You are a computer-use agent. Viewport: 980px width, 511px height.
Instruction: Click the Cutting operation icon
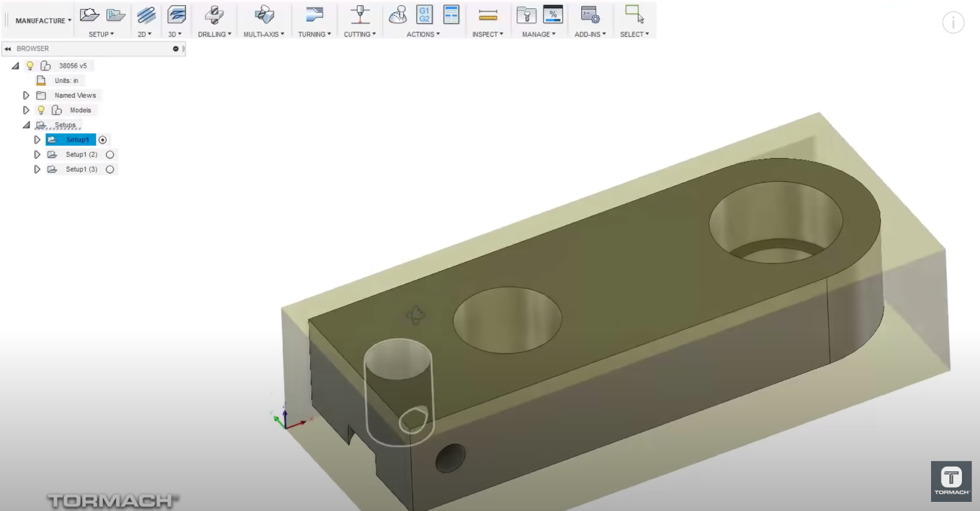(x=360, y=15)
